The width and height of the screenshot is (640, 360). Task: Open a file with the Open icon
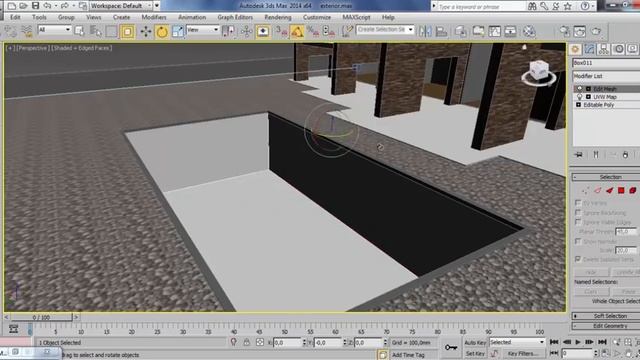[x=24, y=6]
